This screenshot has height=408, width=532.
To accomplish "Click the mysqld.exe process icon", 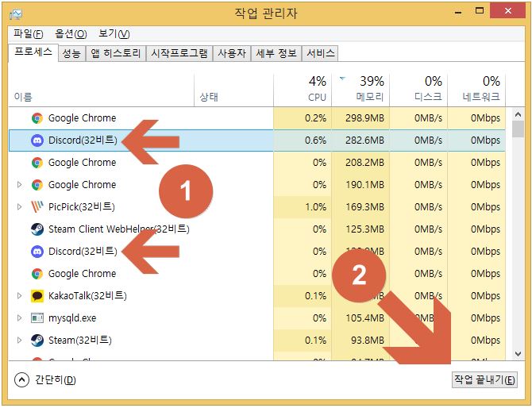I will pyautogui.click(x=37, y=318).
